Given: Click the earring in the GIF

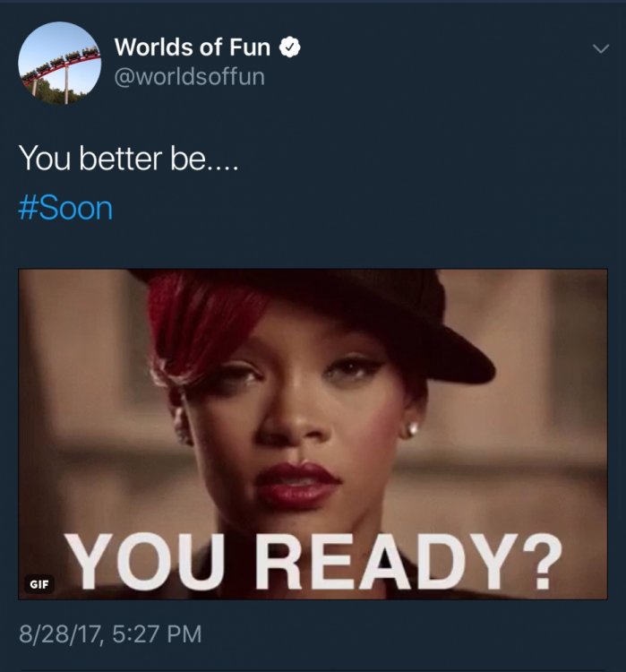Looking at the screenshot, I should click(411, 428).
